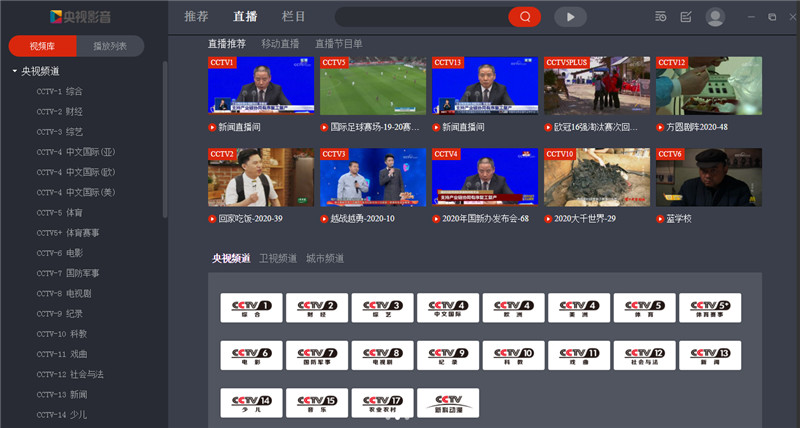Click the 国际足球赛场-19-20赛 title link
The width and height of the screenshot is (800, 428).
point(375,127)
